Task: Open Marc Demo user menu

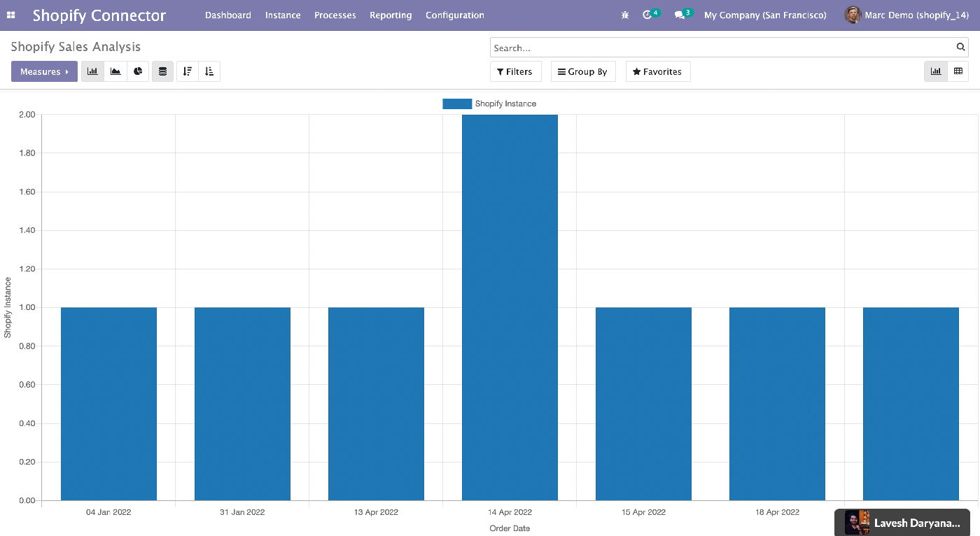Action: (x=906, y=15)
